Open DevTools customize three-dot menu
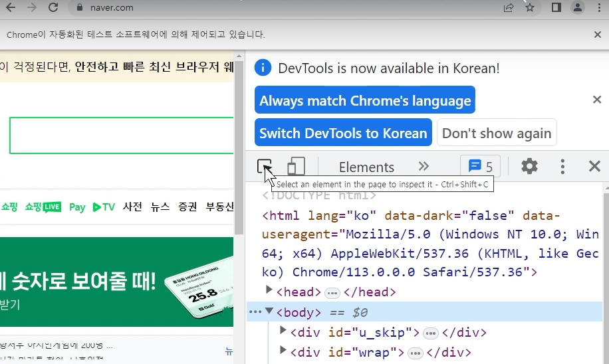The image size is (609, 364). (562, 167)
